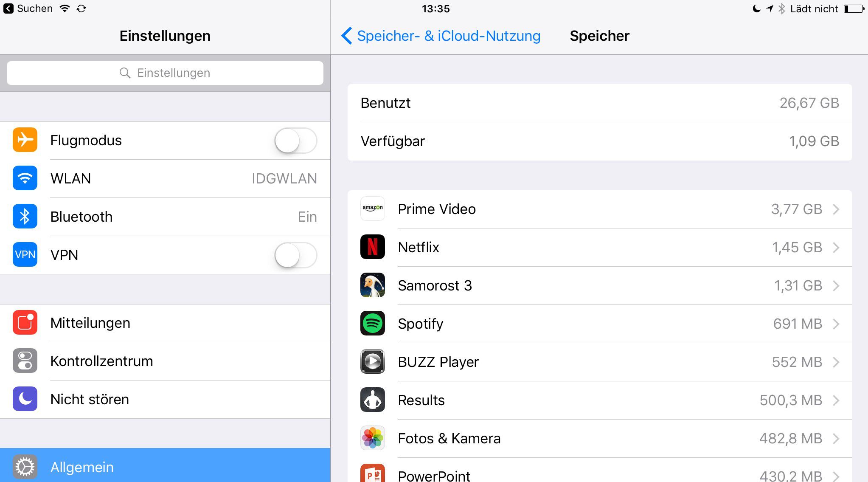Tap the Einstellungen search field
This screenshot has height=482, width=868.
click(165, 73)
